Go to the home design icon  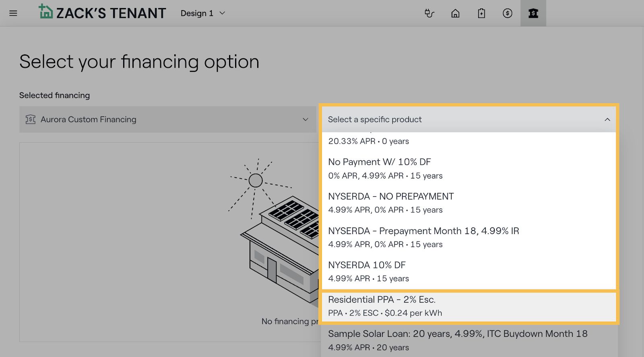point(455,13)
